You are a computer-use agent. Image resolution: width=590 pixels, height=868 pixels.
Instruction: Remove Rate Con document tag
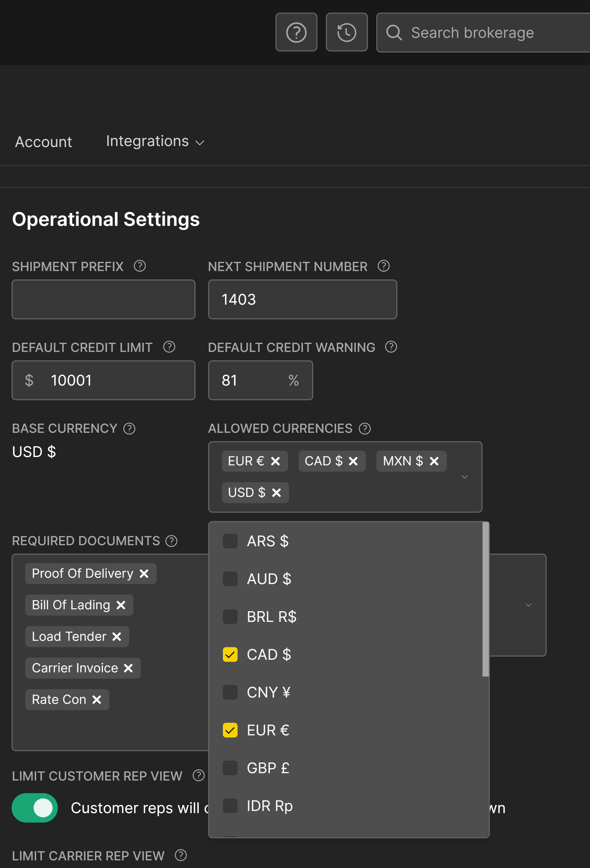coord(97,700)
